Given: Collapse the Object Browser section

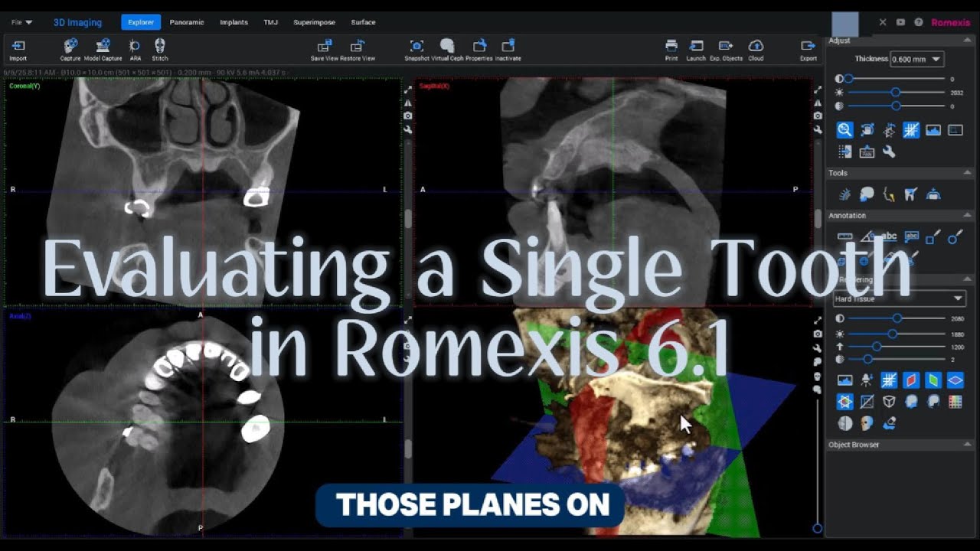Looking at the screenshot, I should click(x=969, y=445).
